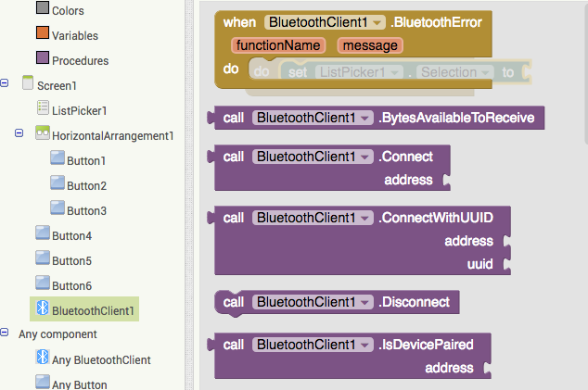Click the Button6 component icon

coord(42,284)
